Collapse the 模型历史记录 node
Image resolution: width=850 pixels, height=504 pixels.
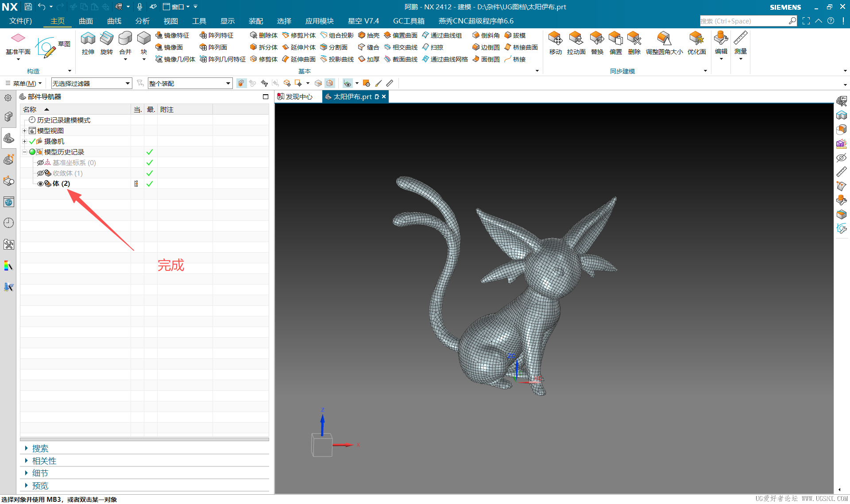pyautogui.click(x=25, y=152)
